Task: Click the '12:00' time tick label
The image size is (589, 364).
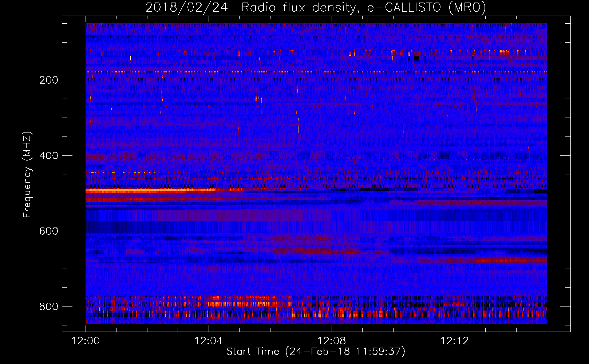Action: pos(86,341)
